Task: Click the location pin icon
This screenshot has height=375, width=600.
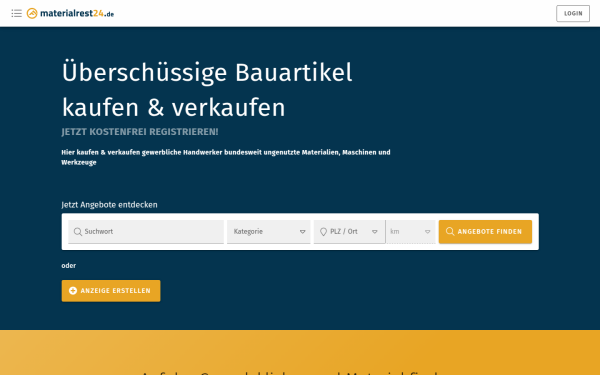Action: point(323,232)
